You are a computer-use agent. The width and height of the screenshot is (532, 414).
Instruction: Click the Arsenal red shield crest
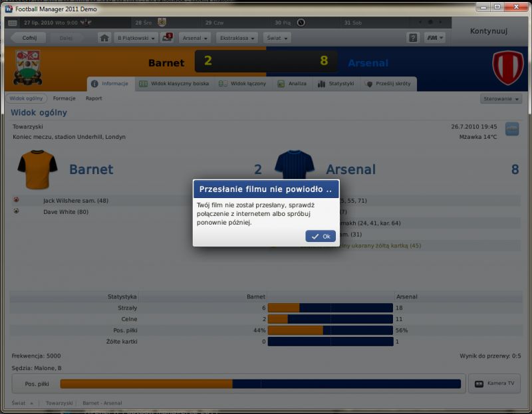coord(508,68)
